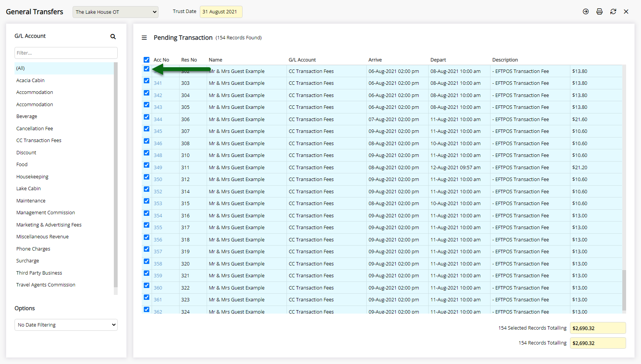
Task: Sort by Description column header
Action: pos(505,60)
